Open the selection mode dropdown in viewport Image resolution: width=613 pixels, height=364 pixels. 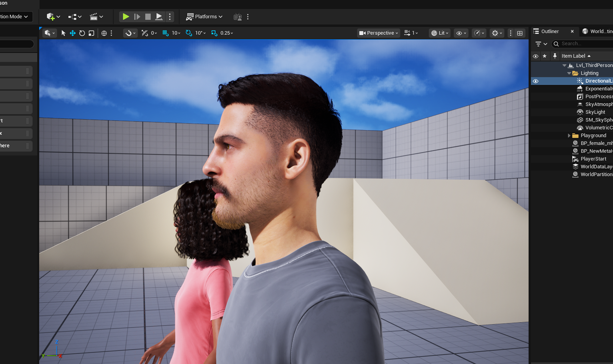click(x=50, y=33)
